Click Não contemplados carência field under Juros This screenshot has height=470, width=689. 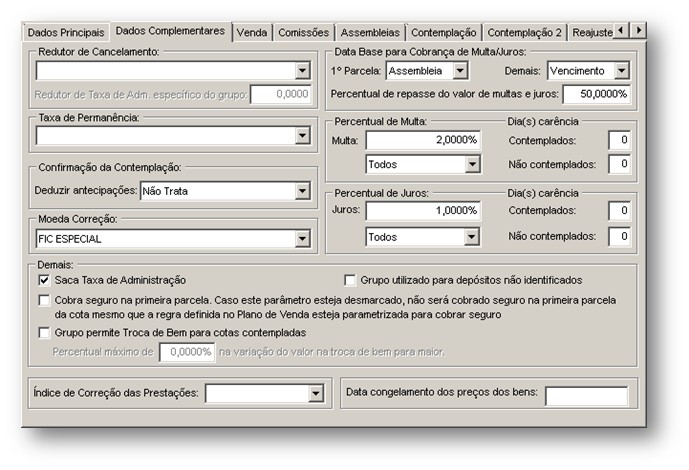tap(620, 237)
